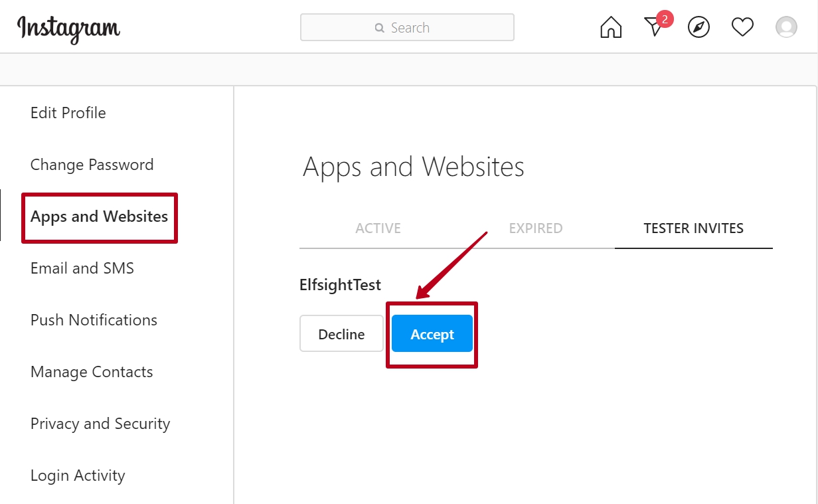Focus the Search input field
The height and width of the screenshot is (504, 818).
(407, 28)
